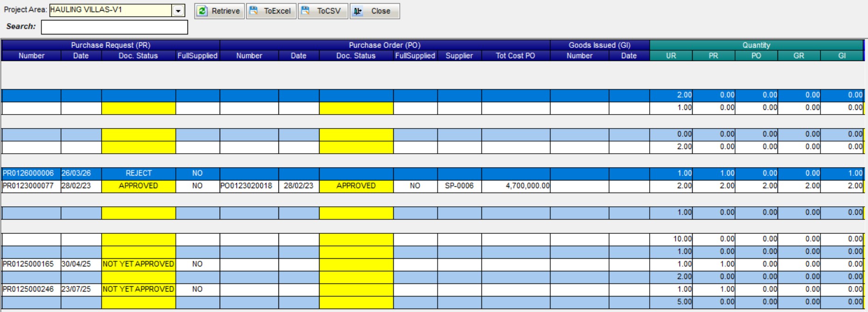Click the PR Doc. Status column header
This screenshot has height=312, width=868.
pos(139,56)
